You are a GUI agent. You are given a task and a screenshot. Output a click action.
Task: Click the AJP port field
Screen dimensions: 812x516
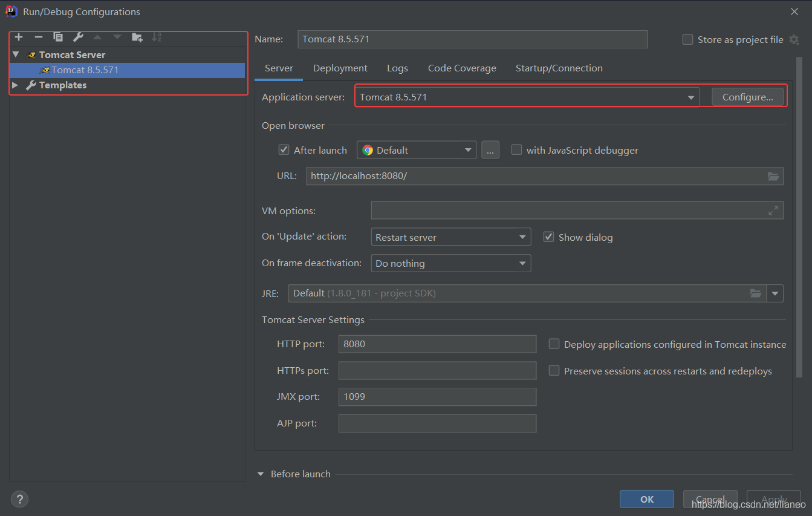[437, 423]
